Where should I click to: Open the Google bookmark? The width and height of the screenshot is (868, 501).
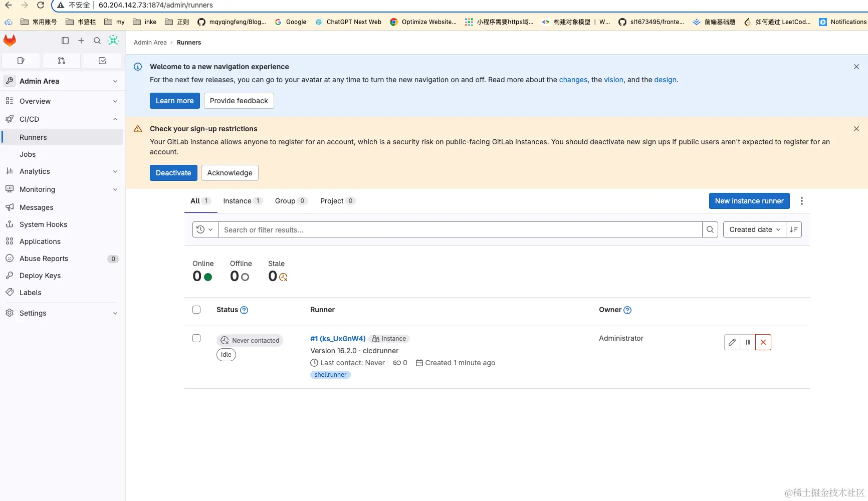(291, 22)
